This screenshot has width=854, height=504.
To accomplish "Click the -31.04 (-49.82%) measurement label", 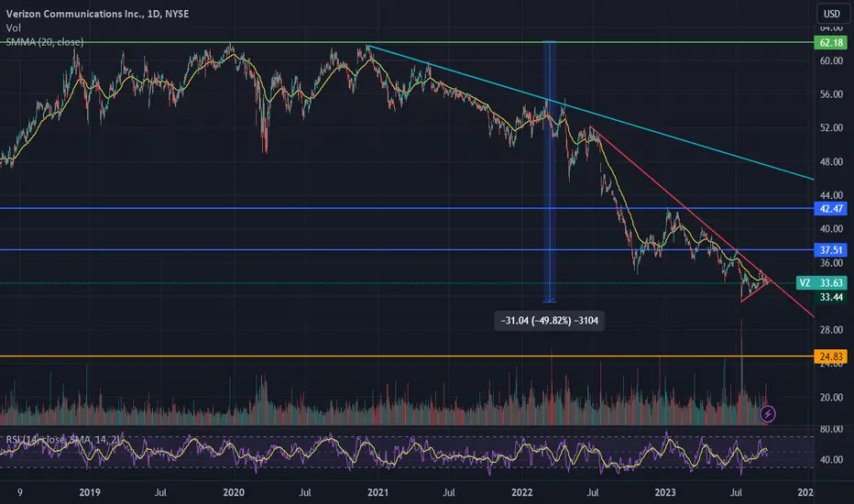I will (549, 321).
